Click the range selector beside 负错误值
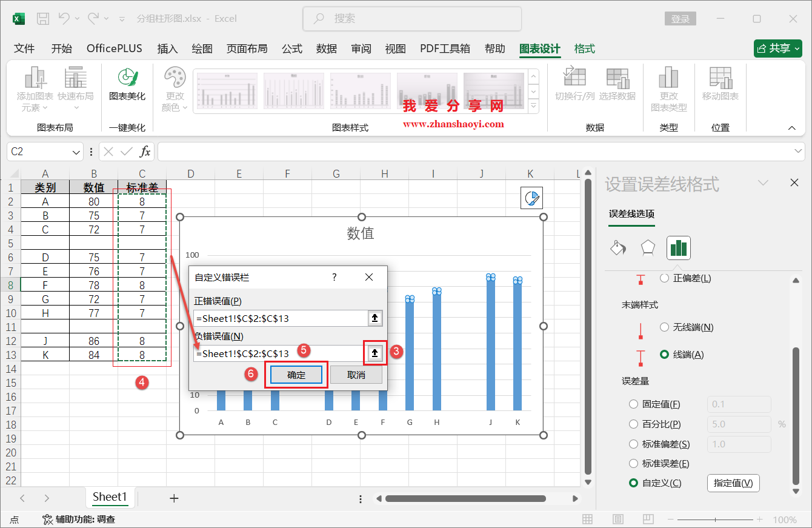The height and width of the screenshot is (528, 812). click(x=374, y=353)
